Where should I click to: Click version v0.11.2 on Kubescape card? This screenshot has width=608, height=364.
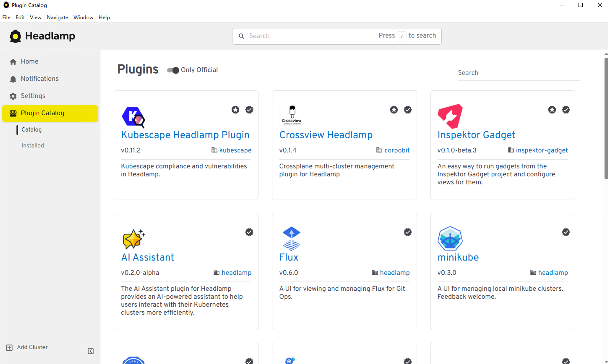(131, 150)
